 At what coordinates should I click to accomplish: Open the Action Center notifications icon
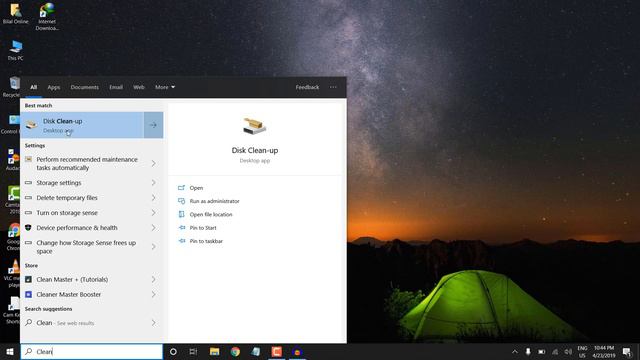pos(627,351)
